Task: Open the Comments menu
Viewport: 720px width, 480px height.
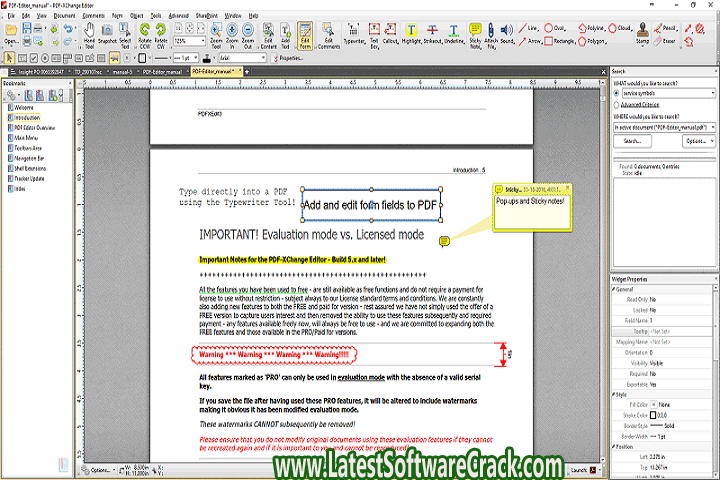Action: 95,16
